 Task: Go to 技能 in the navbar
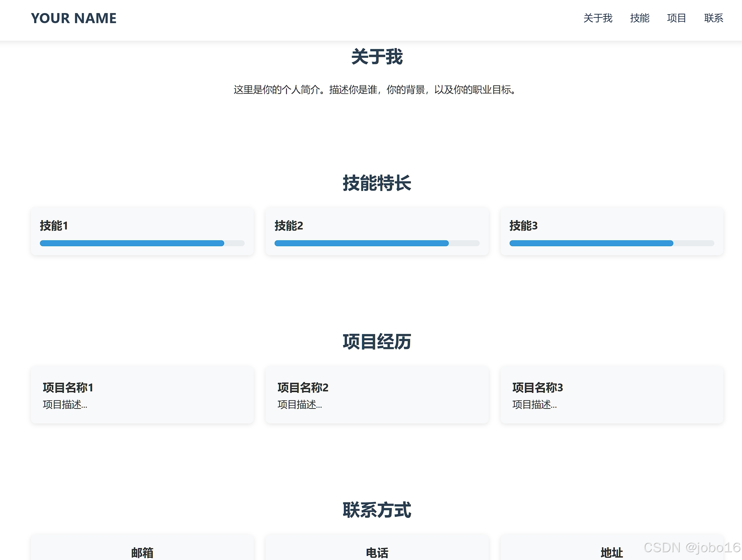click(x=639, y=18)
